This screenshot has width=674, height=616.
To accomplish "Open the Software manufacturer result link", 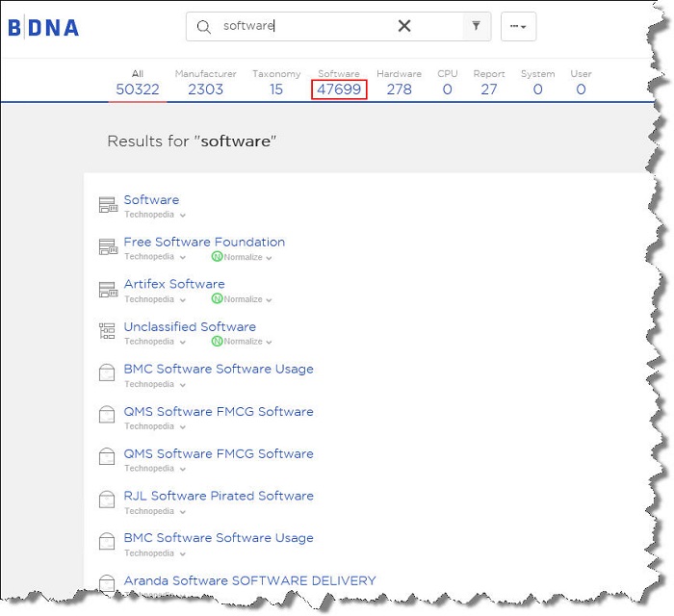I will tap(151, 200).
